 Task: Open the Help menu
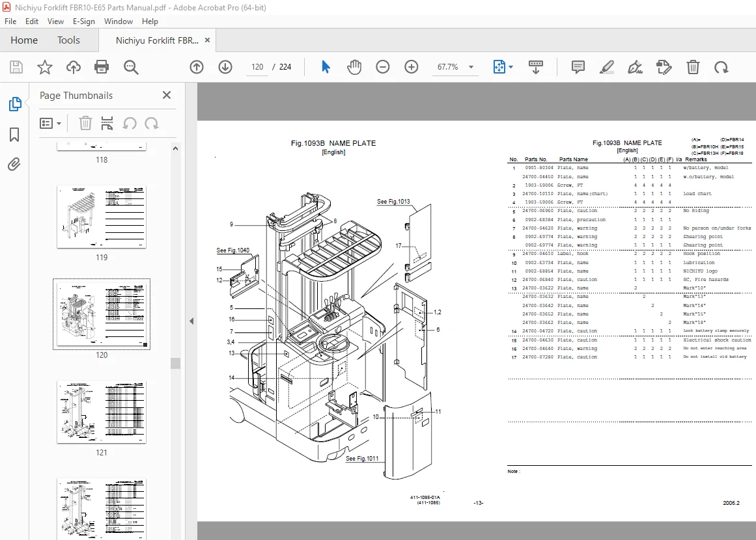(x=150, y=21)
